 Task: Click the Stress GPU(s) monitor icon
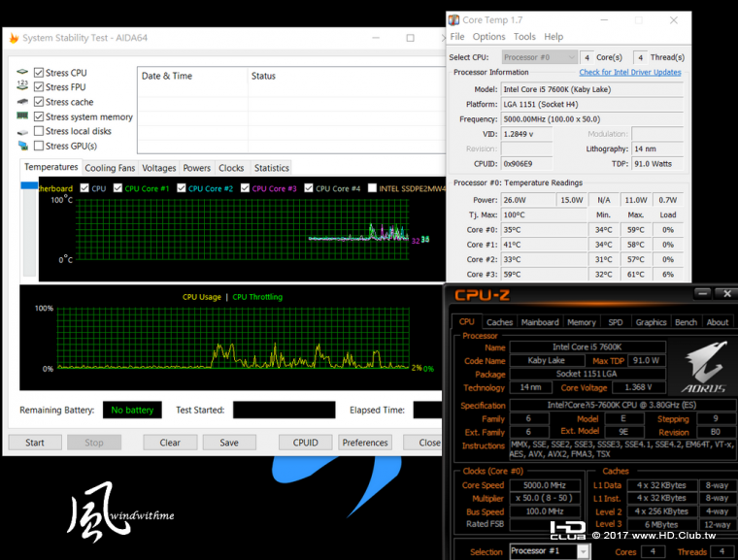point(22,146)
